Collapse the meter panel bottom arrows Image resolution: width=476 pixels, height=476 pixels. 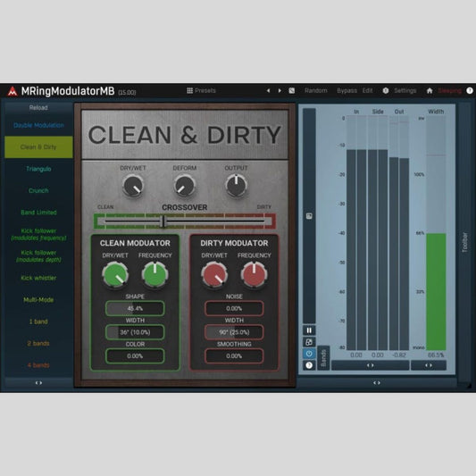tap(377, 383)
